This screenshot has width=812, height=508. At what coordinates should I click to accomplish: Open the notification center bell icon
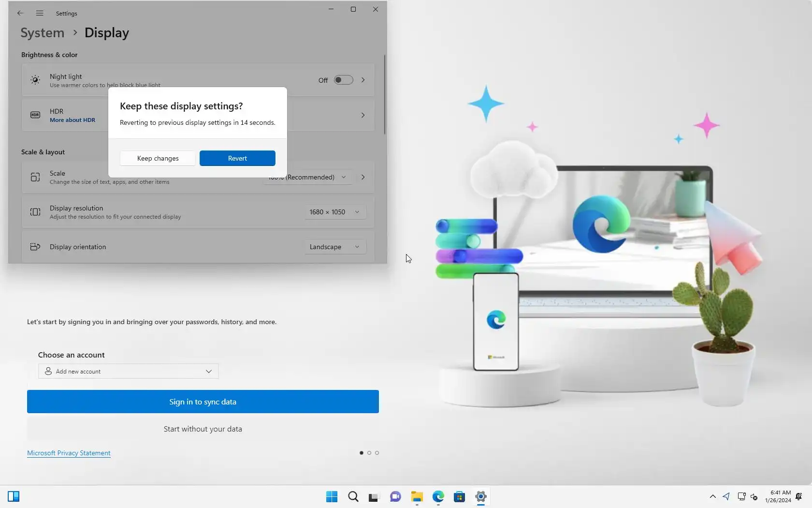point(798,496)
